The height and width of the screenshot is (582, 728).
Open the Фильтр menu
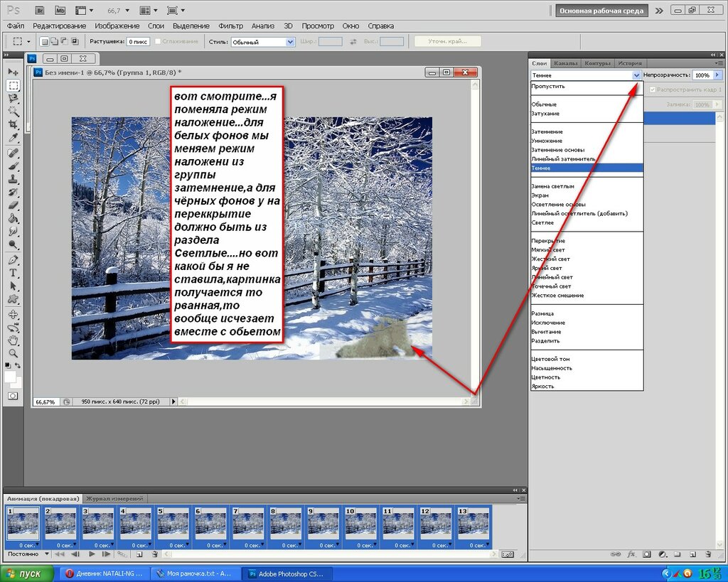point(230,26)
